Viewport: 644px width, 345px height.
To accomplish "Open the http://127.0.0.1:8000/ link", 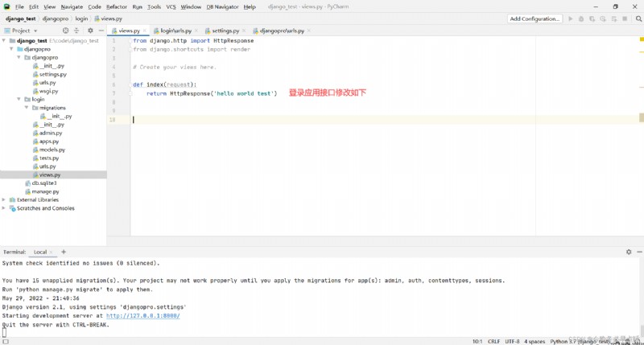I will [x=143, y=316].
